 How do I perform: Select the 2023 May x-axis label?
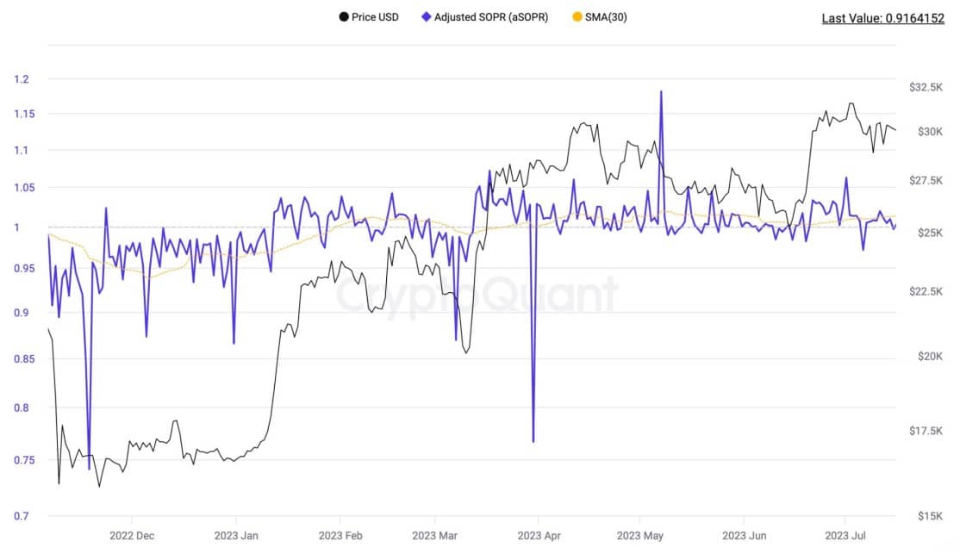(x=639, y=536)
